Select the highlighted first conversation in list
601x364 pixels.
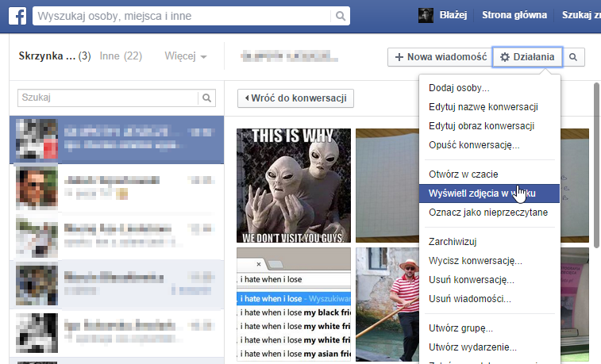coord(117,140)
